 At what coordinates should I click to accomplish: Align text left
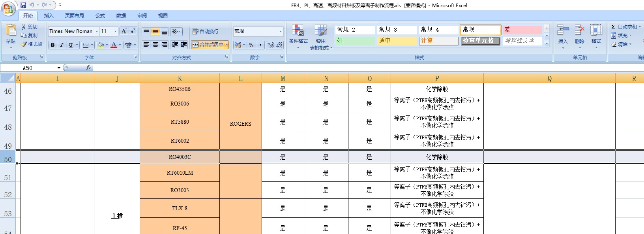click(x=146, y=45)
